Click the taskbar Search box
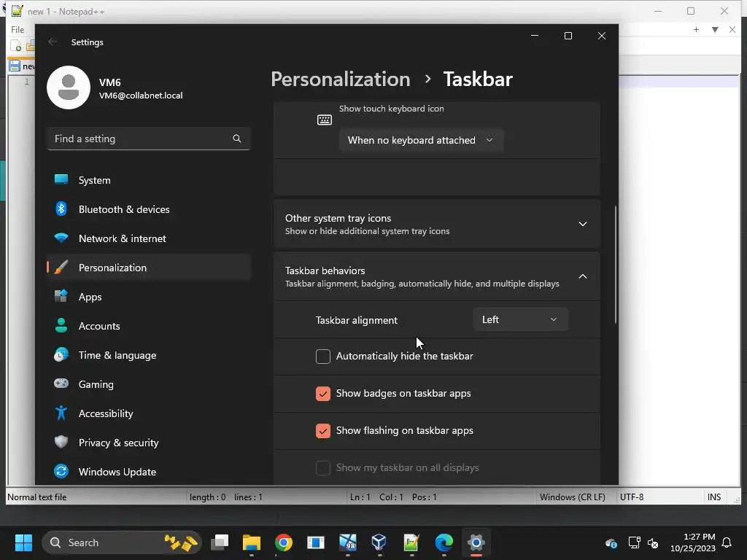Screen dimensions: 747x560 (x=122, y=542)
